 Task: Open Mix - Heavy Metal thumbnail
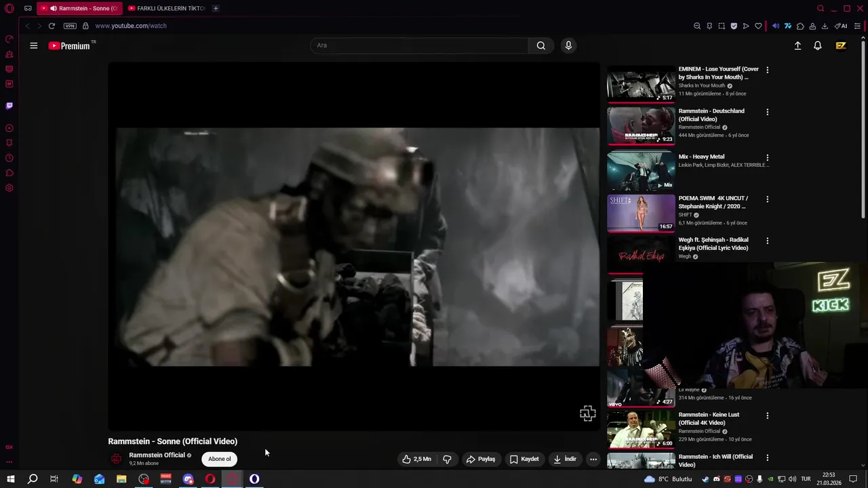tap(641, 171)
